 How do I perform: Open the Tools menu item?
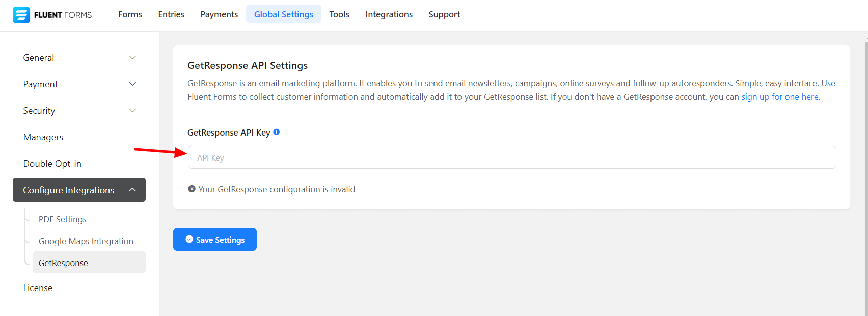pyautogui.click(x=339, y=14)
